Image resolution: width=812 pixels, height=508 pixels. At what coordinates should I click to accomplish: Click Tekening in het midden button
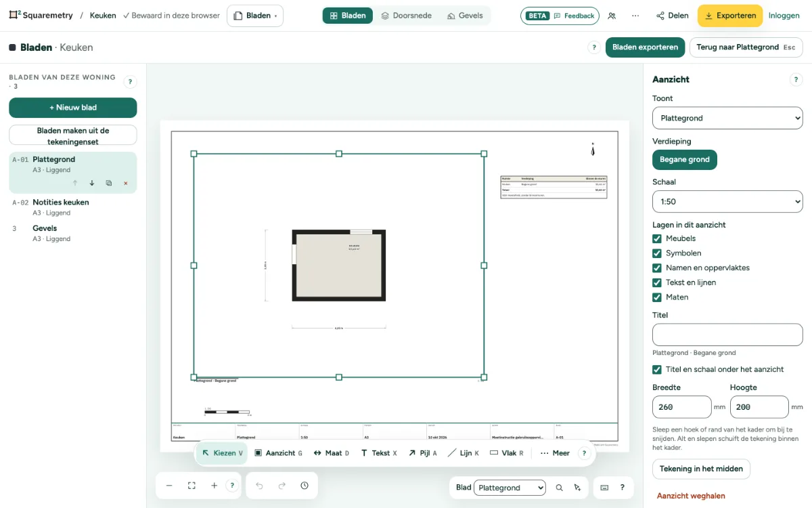click(x=701, y=469)
